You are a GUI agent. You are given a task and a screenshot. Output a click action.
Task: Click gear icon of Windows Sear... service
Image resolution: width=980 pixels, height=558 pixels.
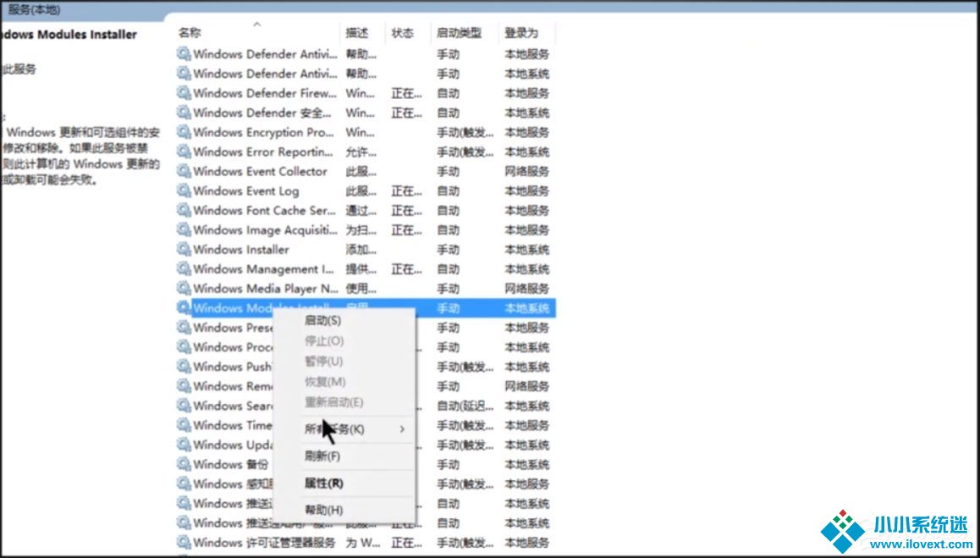184,406
